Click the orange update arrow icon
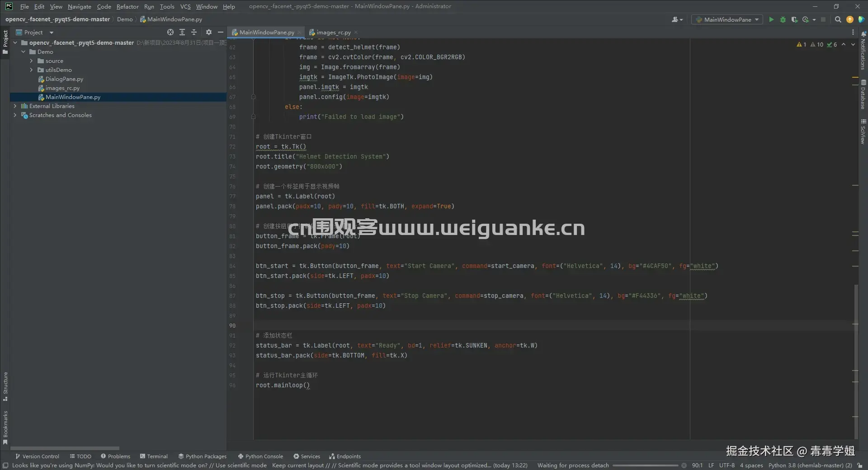The width and height of the screenshot is (868, 470). pos(850,19)
